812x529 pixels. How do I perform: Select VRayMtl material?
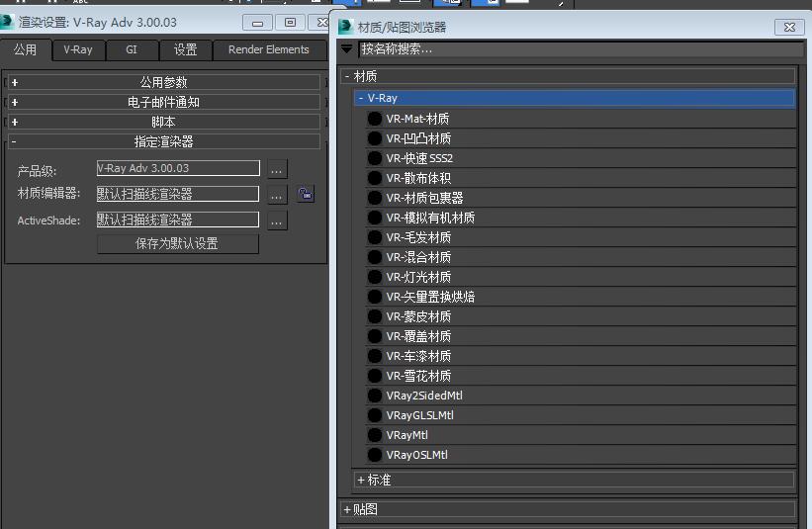(x=581, y=435)
